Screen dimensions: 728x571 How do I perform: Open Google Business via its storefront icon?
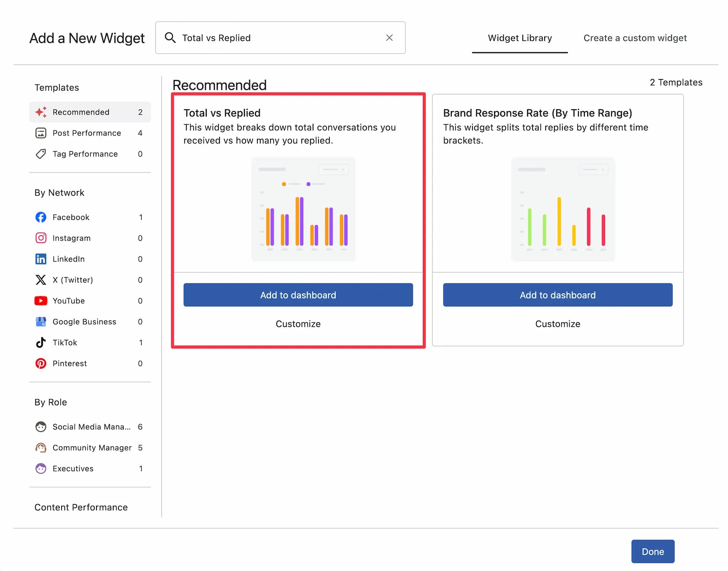coord(41,322)
